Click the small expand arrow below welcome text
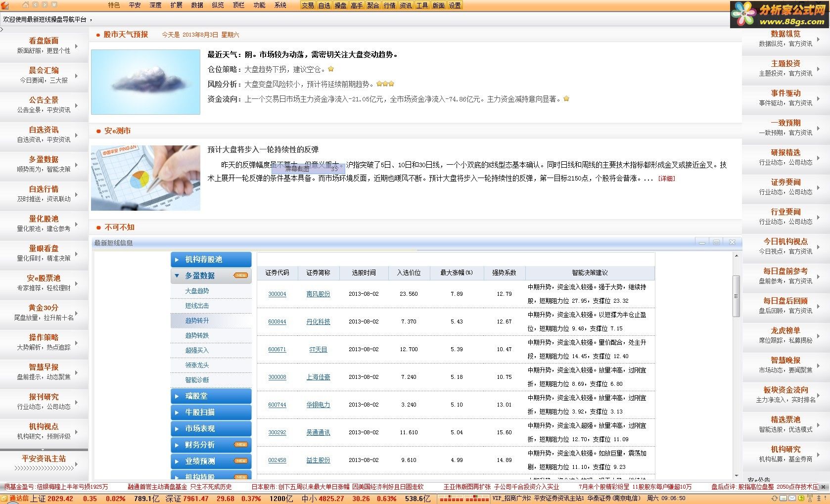The width and height of the screenshot is (830, 504). coord(2,29)
